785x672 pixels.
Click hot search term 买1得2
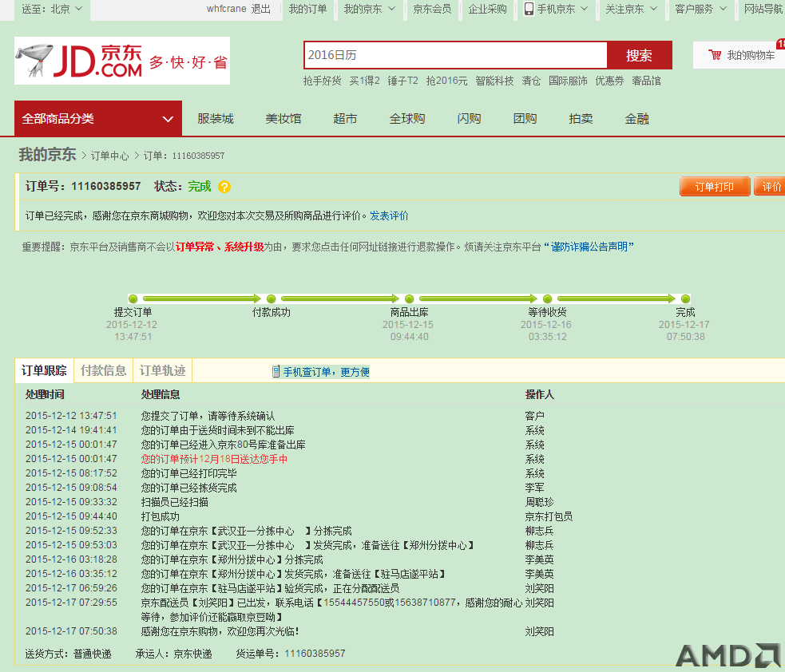pos(364,81)
